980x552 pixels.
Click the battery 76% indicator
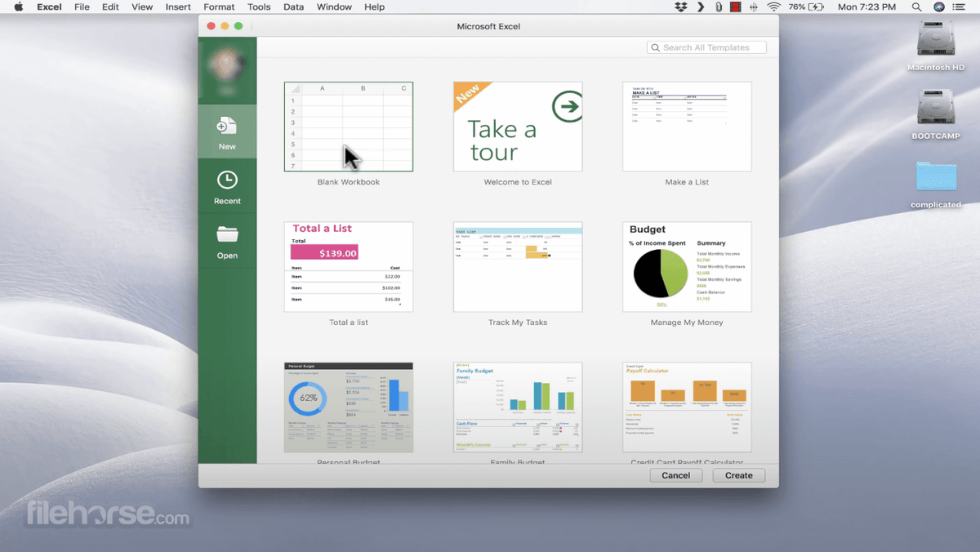[806, 7]
